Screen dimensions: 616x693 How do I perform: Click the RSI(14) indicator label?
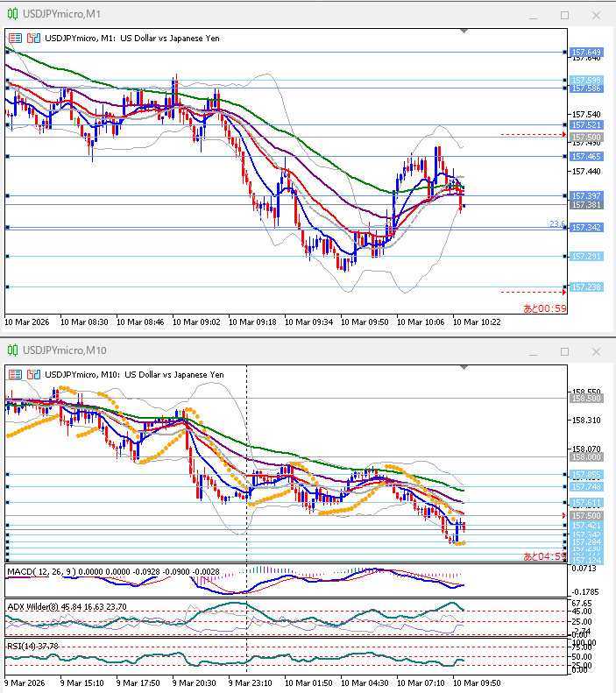click(20, 646)
